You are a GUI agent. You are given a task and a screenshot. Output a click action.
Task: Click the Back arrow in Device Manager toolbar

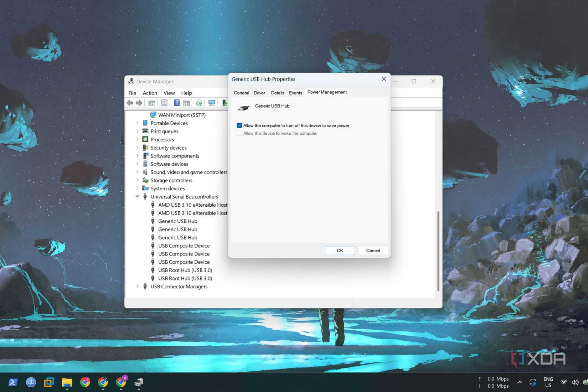point(130,103)
